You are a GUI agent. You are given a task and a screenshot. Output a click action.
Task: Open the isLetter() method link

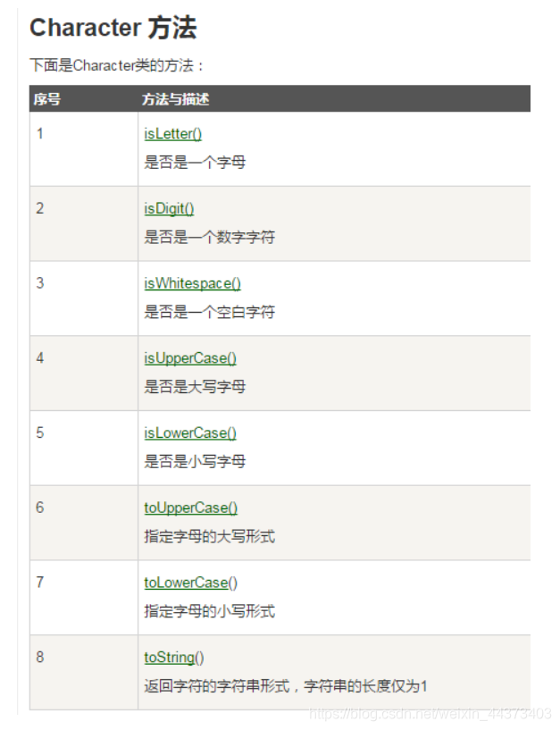172,134
